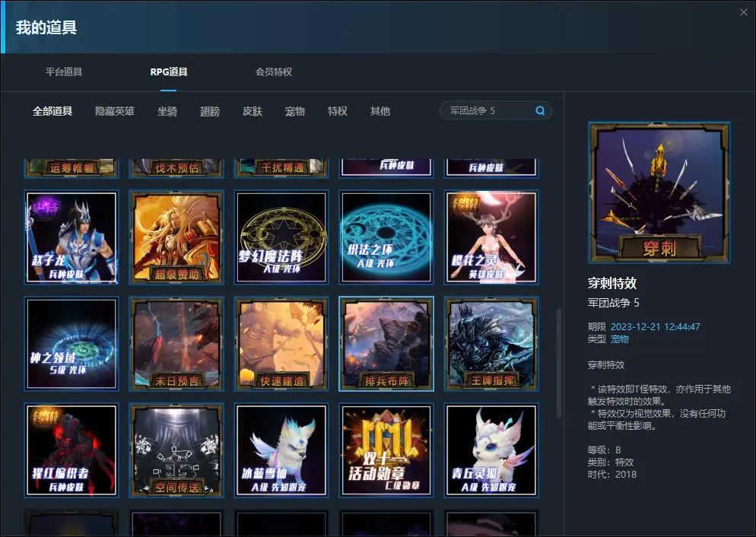This screenshot has width=756, height=537.
Task: Filter by 坐骑 category
Action: coord(167,111)
